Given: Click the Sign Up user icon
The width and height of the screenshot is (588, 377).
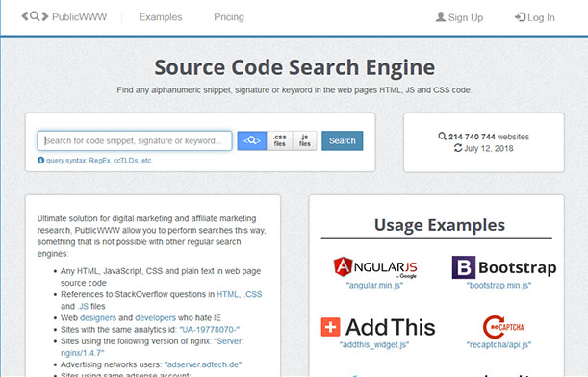Looking at the screenshot, I should pyautogui.click(x=441, y=17).
